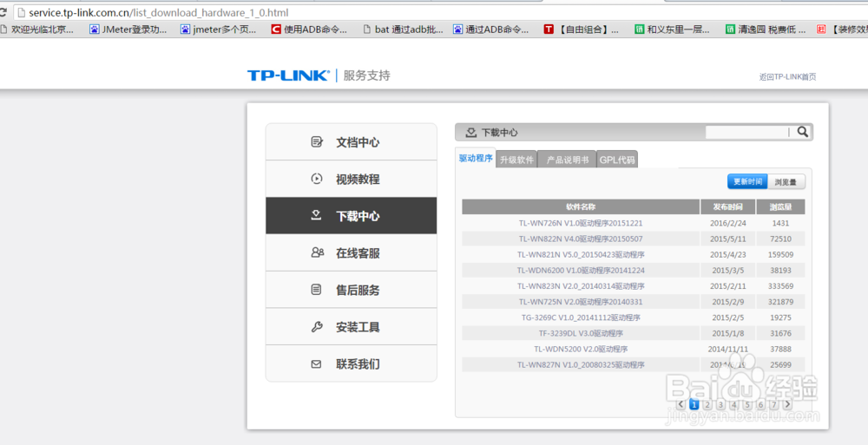The image size is (868, 445).
Task: Click the download center search field
Action: 748,132
